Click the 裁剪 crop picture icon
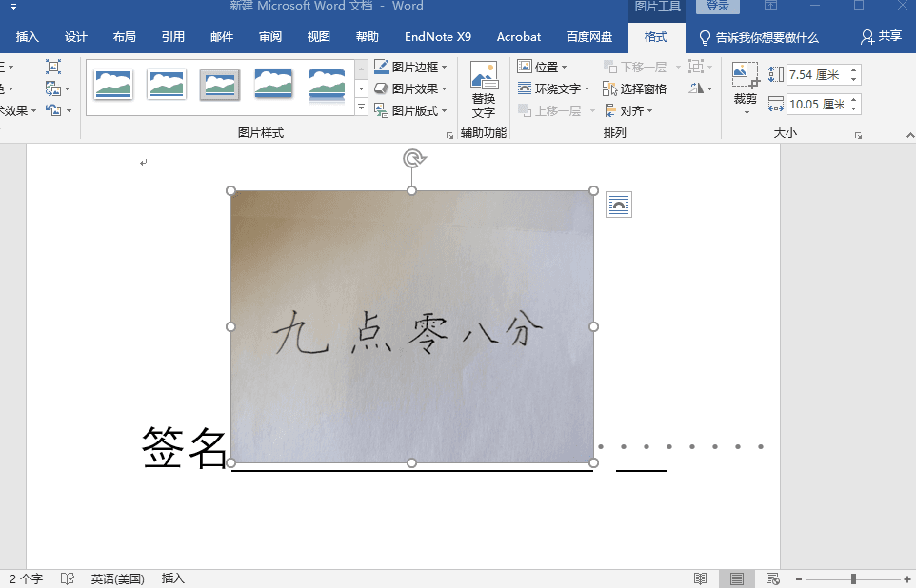Image resolution: width=916 pixels, height=588 pixels. [x=746, y=76]
